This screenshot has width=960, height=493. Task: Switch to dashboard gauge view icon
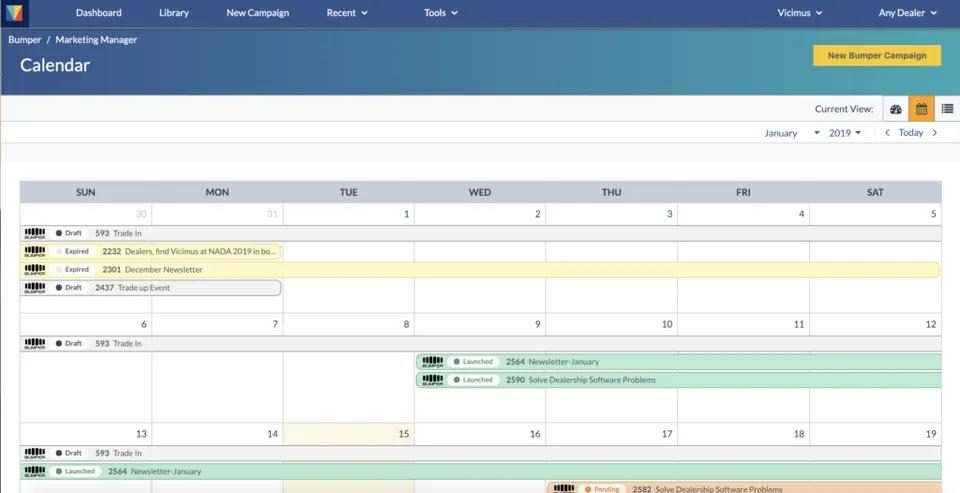coord(896,109)
